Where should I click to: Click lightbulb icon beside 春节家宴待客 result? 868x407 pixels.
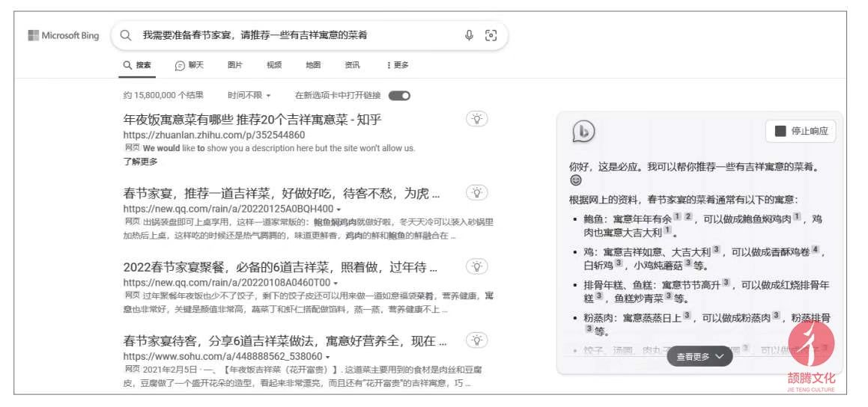[477, 340]
